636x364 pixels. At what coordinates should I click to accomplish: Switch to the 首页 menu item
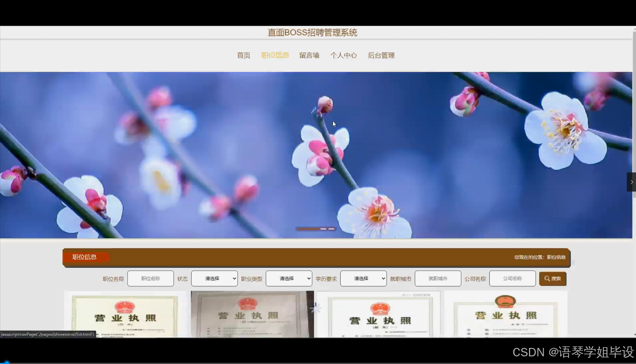click(x=243, y=55)
